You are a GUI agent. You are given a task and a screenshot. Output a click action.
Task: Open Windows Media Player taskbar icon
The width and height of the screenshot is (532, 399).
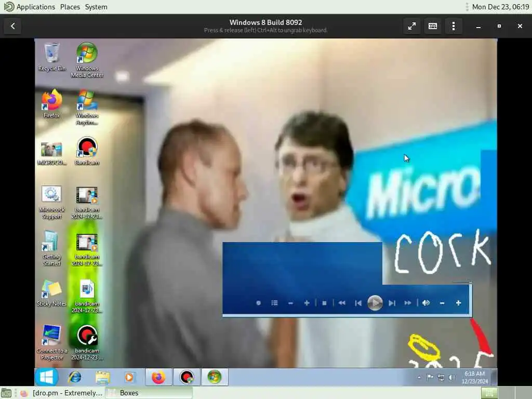point(129,377)
